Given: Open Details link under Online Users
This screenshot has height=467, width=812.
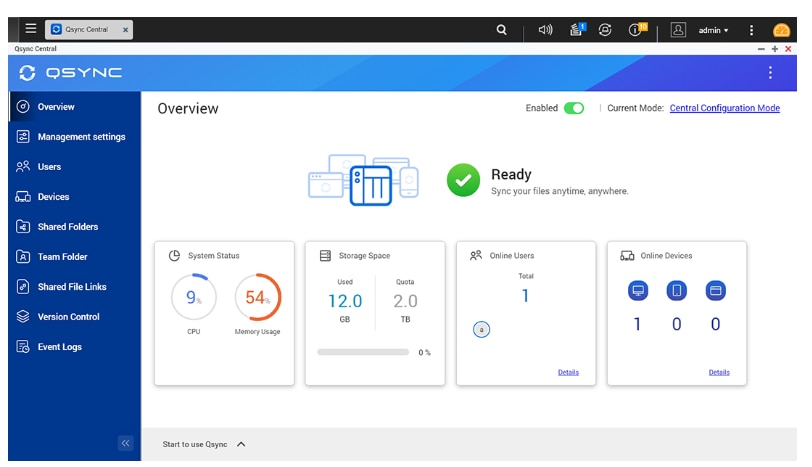Looking at the screenshot, I should pyautogui.click(x=568, y=372).
